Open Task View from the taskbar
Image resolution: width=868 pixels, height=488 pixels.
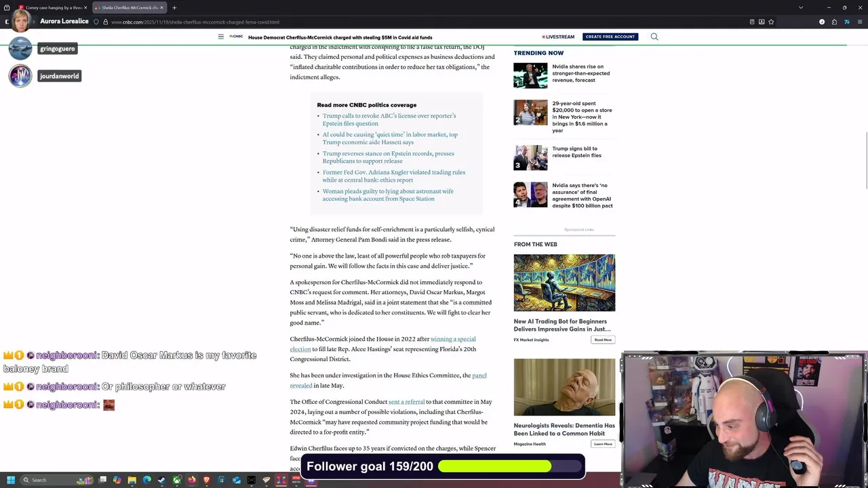pyautogui.click(x=102, y=480)
